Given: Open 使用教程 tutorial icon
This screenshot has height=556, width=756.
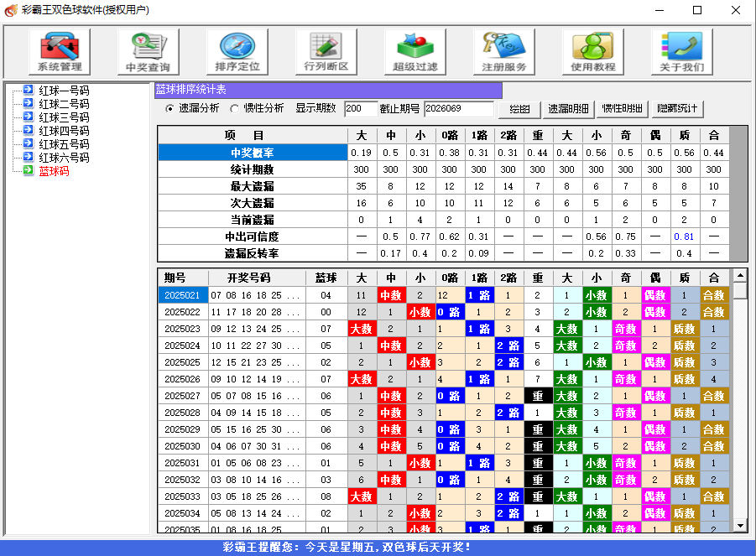Looking at the screenshot, I should (x=593, y=51).
